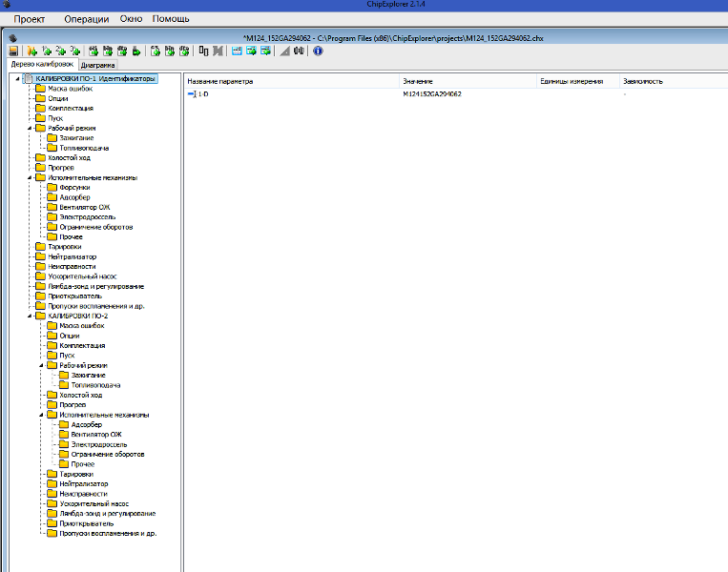The image size is (728, 572).
Task: Click the folder icon next to Форсунки
Action: click(52, 188)
